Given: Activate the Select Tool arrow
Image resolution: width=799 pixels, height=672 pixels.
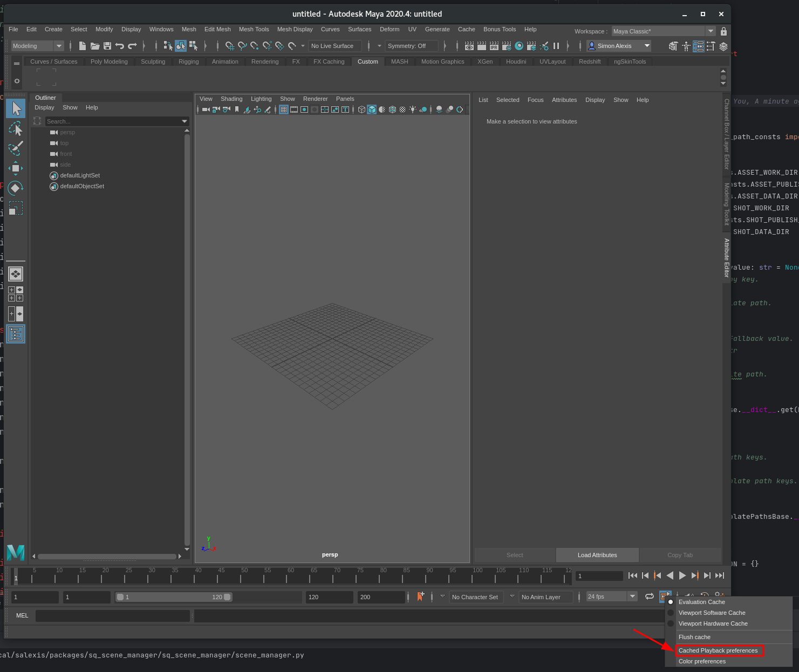Looking at the screenshot, I should 16,108.
